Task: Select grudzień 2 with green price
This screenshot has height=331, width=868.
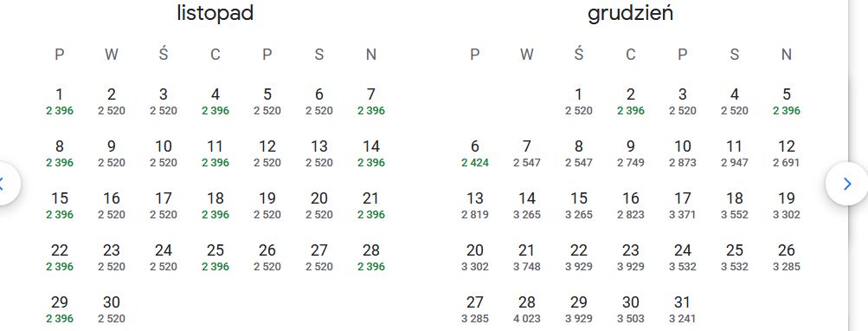Action: pos(631,101)
